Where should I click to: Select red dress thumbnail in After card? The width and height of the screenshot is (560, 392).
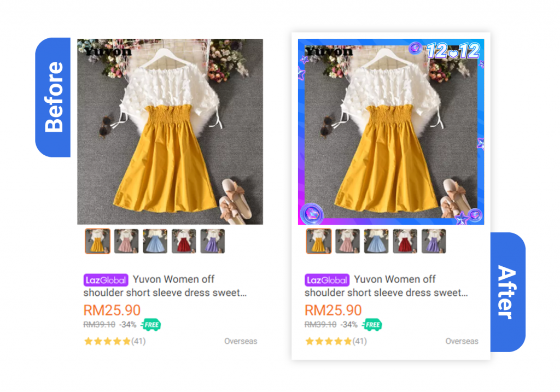[x=405, y=241]
